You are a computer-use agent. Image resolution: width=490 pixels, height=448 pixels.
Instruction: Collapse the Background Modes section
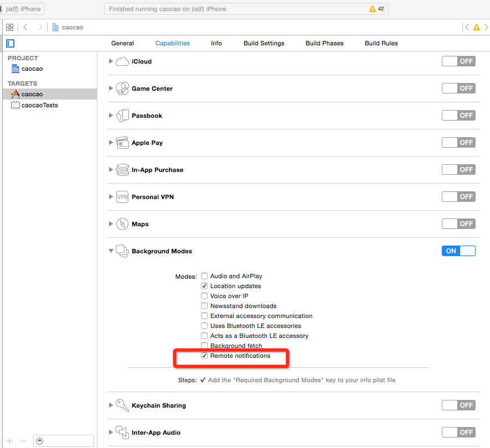(111, 251)
